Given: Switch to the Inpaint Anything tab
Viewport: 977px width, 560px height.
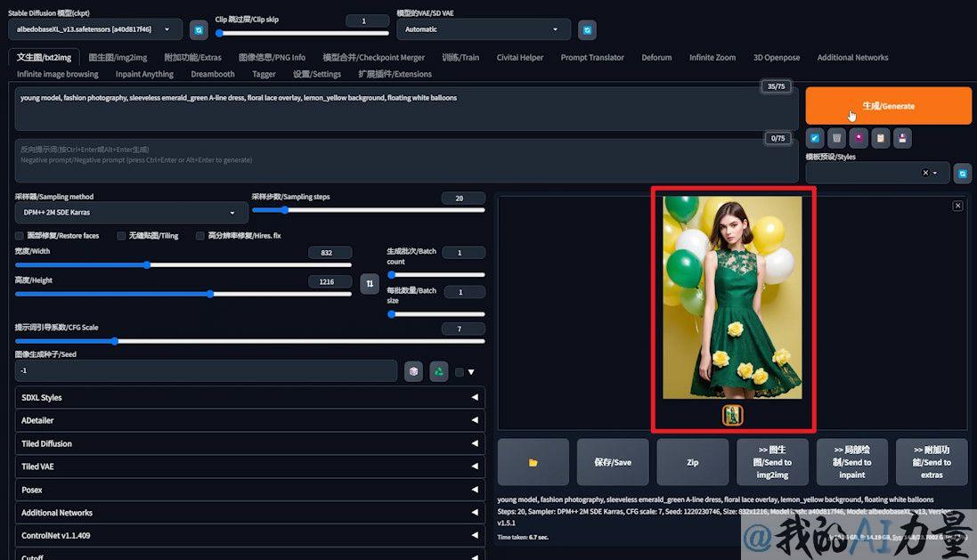Looking at the screenshot, I should point(144,74).
